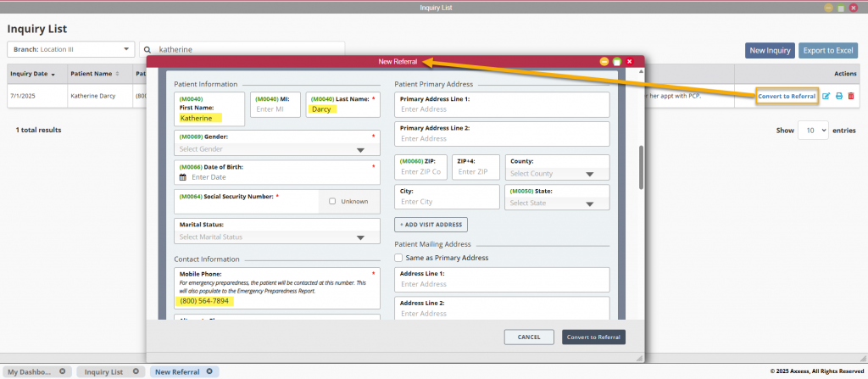This screenshot has width=868, height=379.
Task: Click the Date of Birth calendar icon
Action: pyautogui.click(x=181, y=177)
